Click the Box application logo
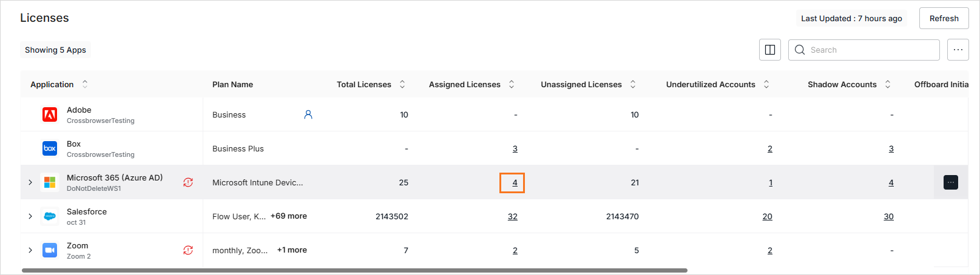Viewport: 980px width, 275px height. (50, 148)
